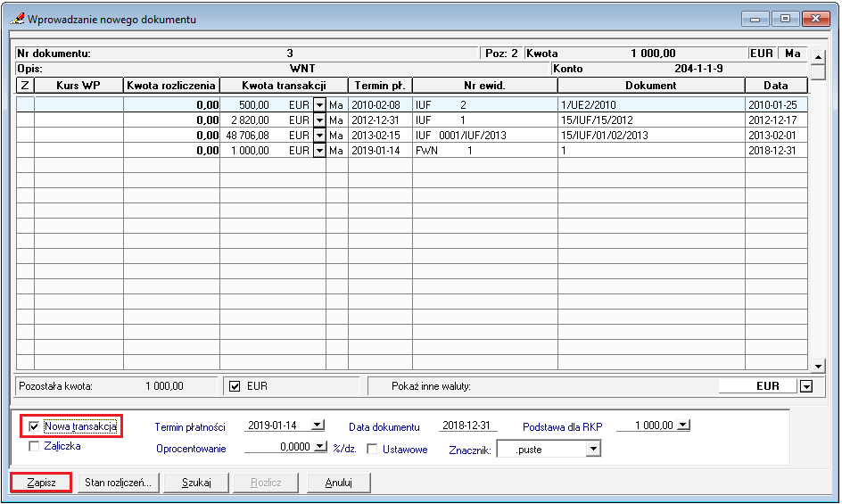Click the scroll-up arrow at top right

tap(818, 56)
